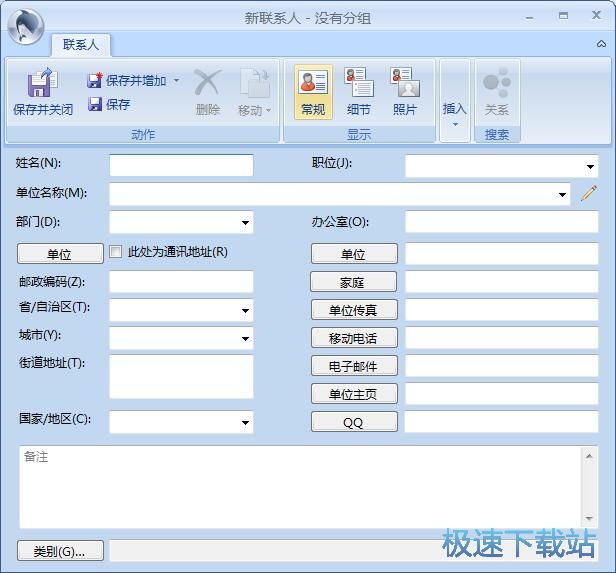Click the left 单位 address type button

(60, 254)
